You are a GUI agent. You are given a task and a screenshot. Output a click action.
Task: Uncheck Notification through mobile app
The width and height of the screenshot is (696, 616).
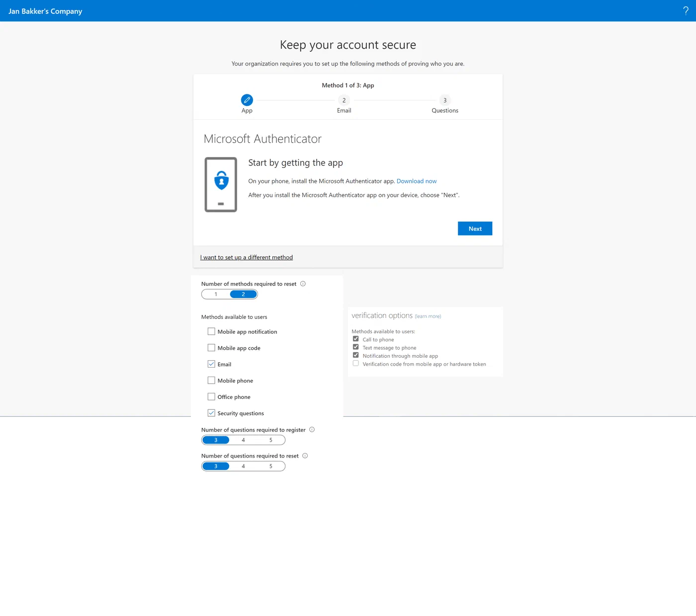(x=355, y=355)
